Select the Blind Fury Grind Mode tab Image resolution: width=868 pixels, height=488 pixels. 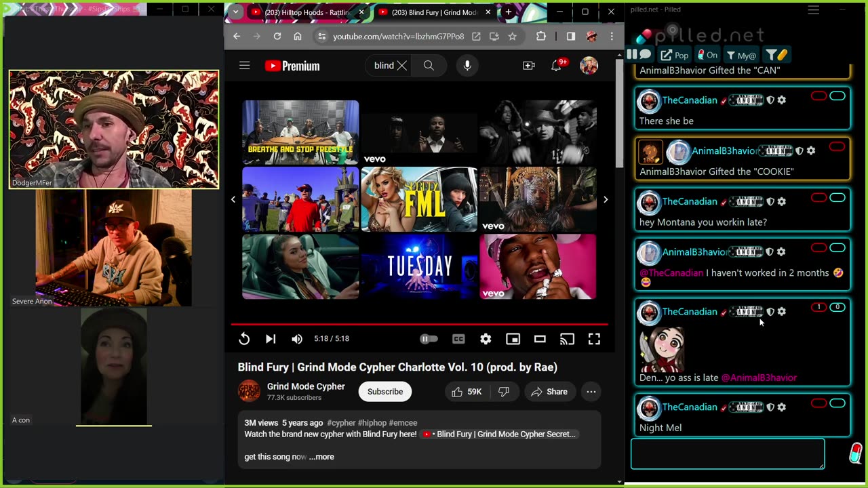tap(435, 12)
